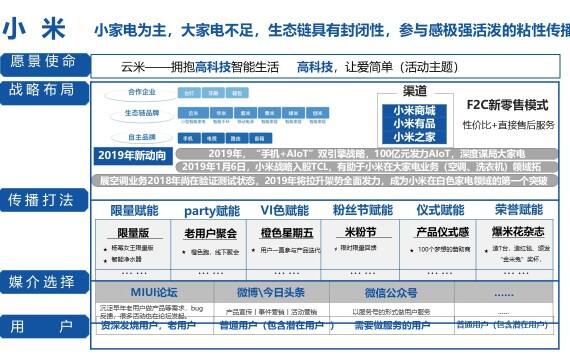
Task: Click the 自主品牌 oval label
Action: pyautogui.click(x=142, y=137)
